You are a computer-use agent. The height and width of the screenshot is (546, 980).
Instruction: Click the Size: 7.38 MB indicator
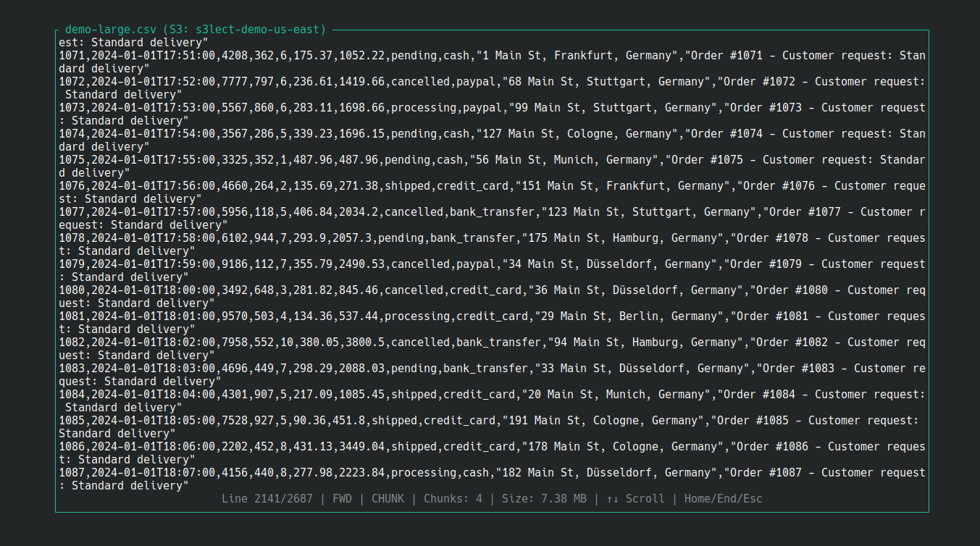(x=544, y=498)
